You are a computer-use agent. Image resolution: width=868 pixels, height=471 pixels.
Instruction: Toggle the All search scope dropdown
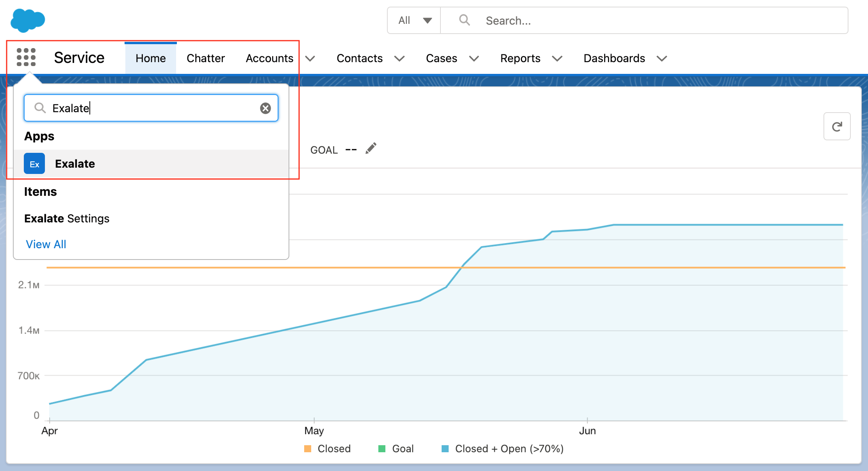click(413, 21)
